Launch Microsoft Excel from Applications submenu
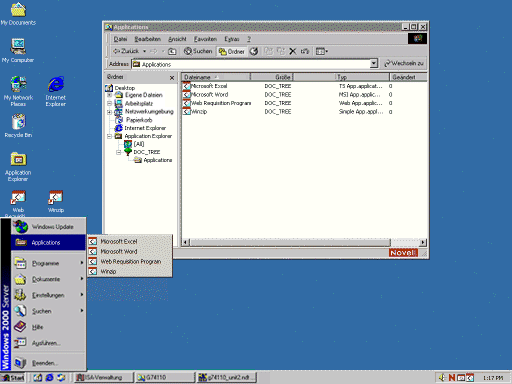 pyautogui.click(x=130, y=241)
